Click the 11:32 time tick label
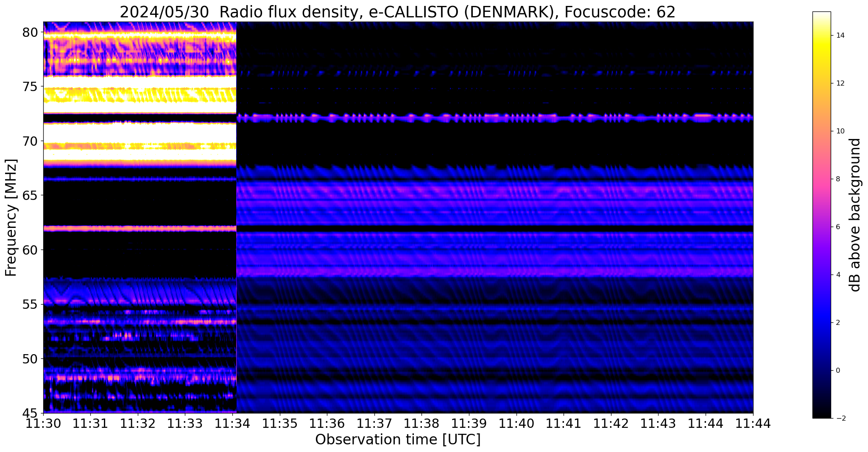 pyautogui.click(x=138, y=424)
